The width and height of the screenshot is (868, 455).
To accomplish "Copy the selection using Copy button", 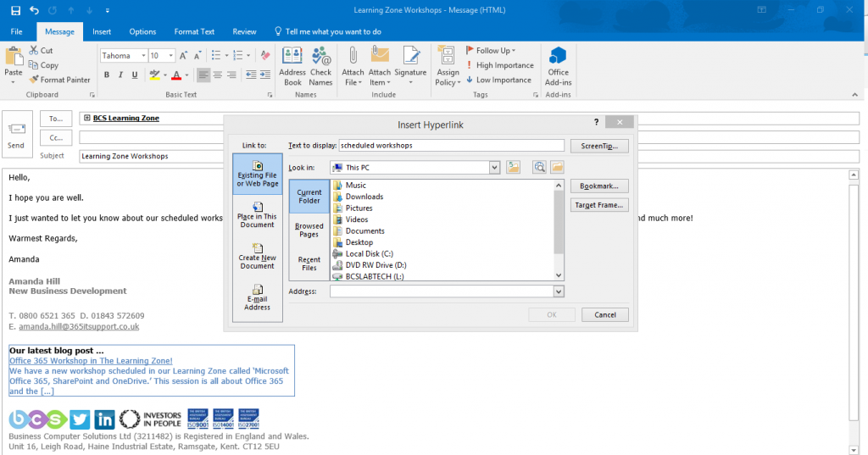I will point(43,64).
